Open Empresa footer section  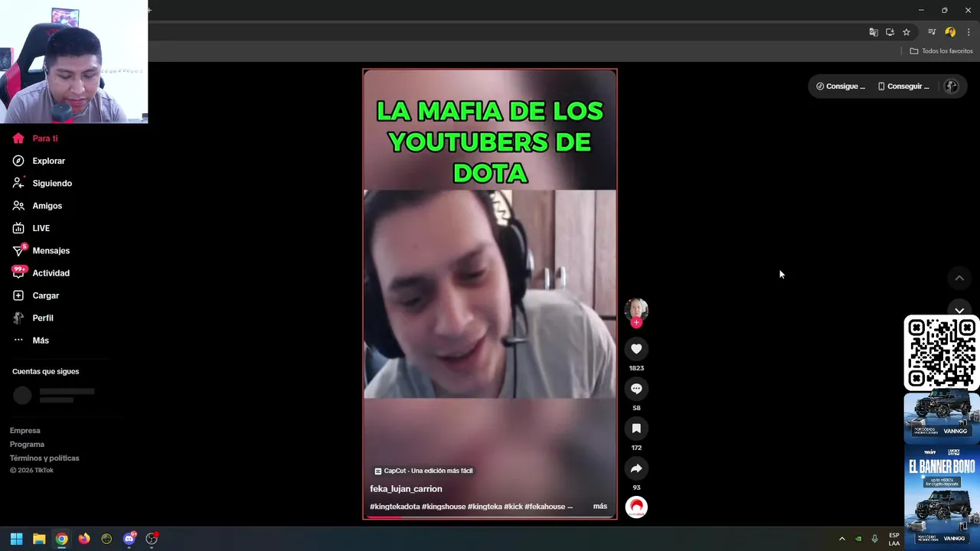tap(25, 431)
